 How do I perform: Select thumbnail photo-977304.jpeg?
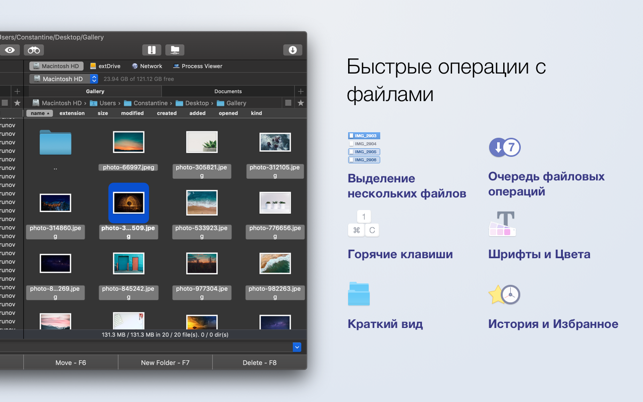coord(201,263)
